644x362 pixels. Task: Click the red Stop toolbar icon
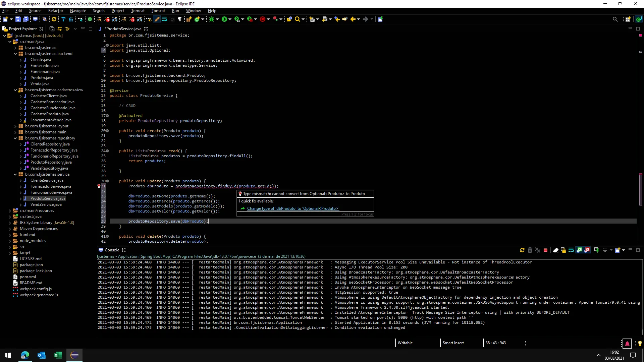tap(263, 19)
